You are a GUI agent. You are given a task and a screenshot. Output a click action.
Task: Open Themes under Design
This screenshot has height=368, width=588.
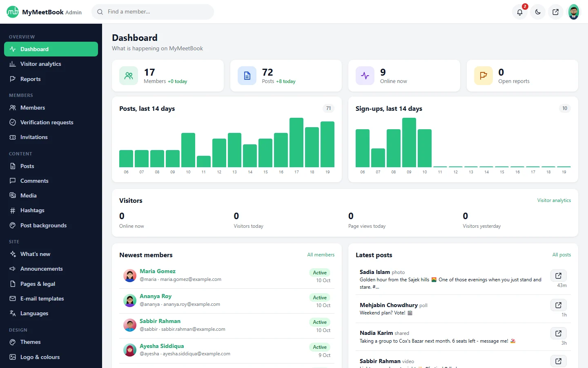pos(51,342)
